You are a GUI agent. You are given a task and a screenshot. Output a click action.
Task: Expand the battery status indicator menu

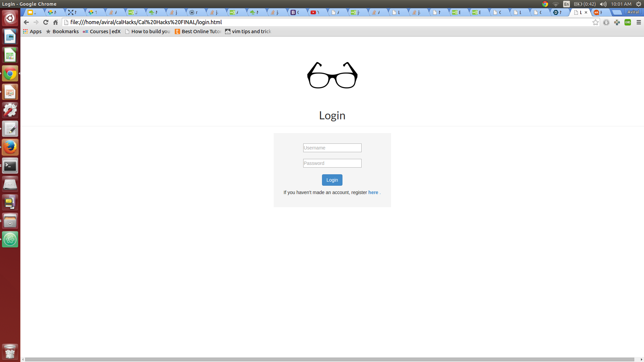584,4
